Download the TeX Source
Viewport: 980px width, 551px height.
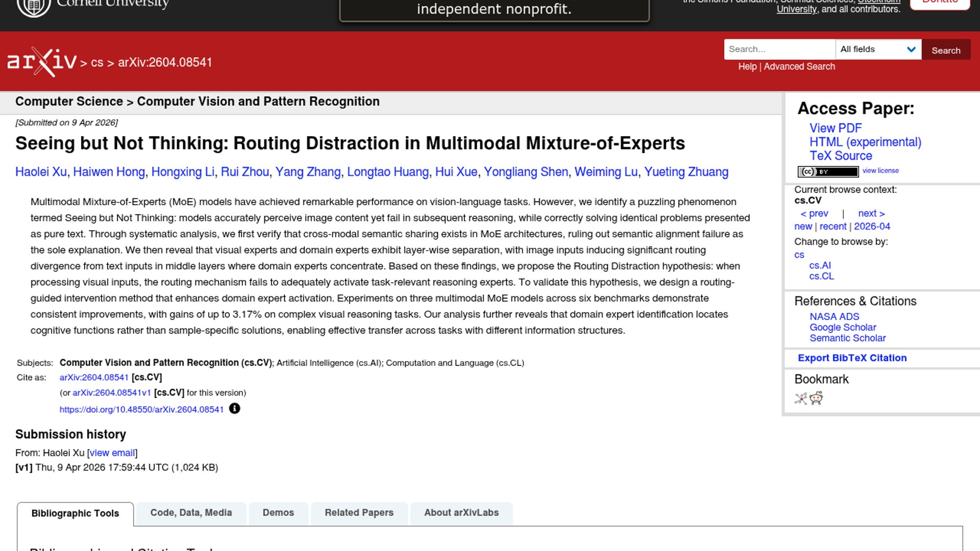[x=840, y=156]
